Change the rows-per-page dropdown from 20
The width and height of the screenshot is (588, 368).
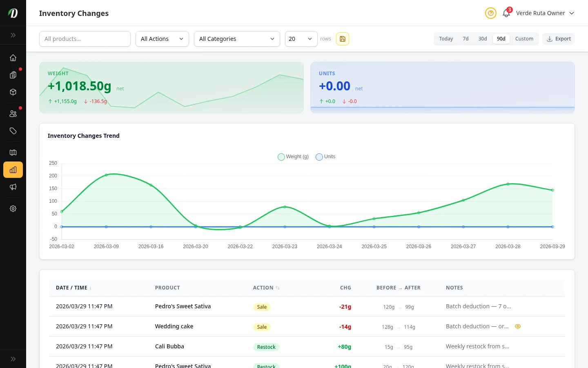point(301,39)
